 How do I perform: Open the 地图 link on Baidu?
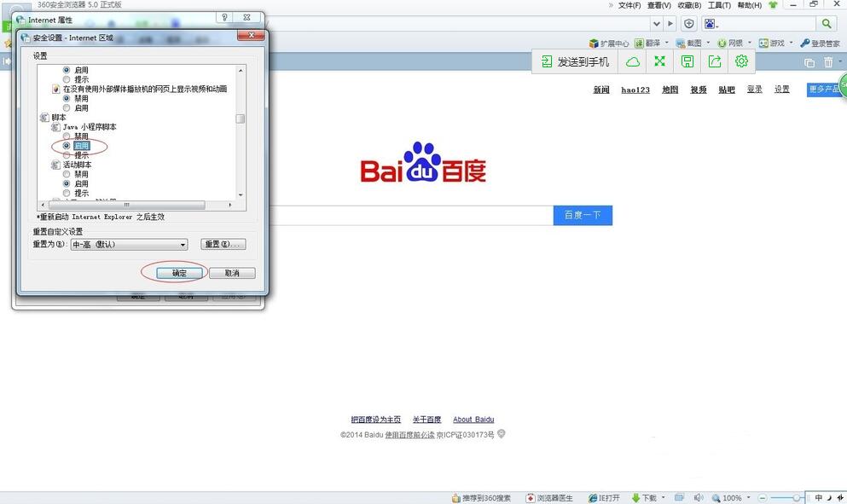(670, 90)
